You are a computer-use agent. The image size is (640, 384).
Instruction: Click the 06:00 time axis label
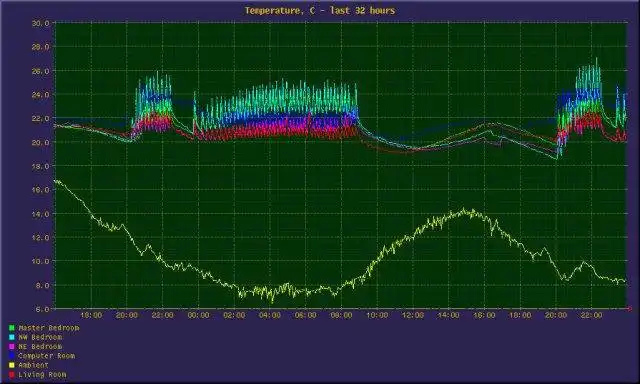(306, 315)
